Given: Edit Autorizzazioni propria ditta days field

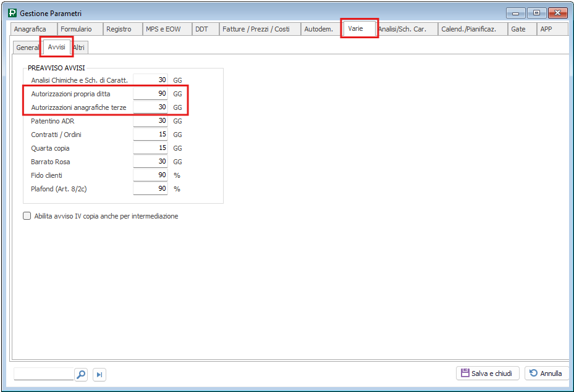Looking at the screenshot, I should coord(150,94).
